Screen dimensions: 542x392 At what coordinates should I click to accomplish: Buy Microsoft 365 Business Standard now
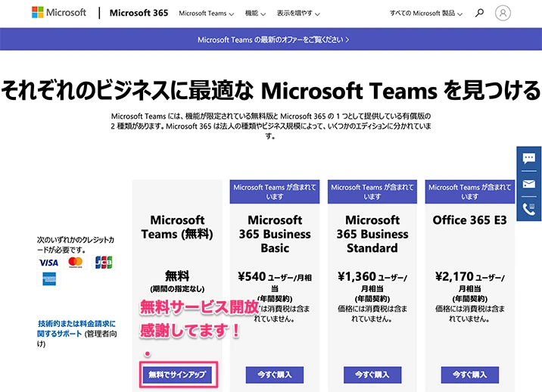372,375
